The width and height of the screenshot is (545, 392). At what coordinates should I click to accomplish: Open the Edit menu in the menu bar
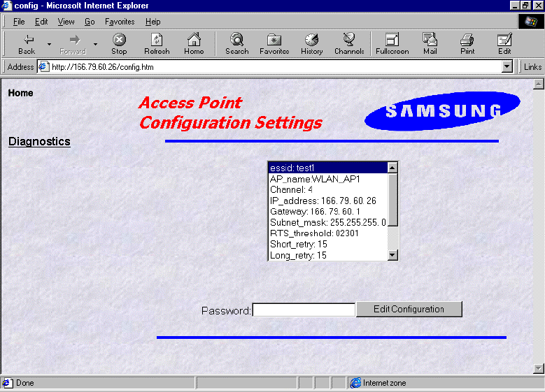[x=41, y=22]
